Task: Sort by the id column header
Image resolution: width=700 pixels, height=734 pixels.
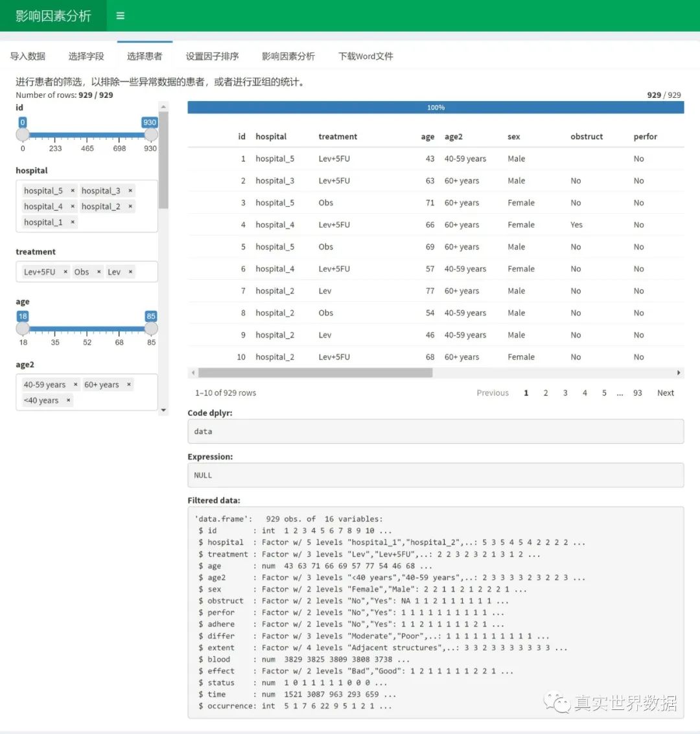Action: coord(242,137)
